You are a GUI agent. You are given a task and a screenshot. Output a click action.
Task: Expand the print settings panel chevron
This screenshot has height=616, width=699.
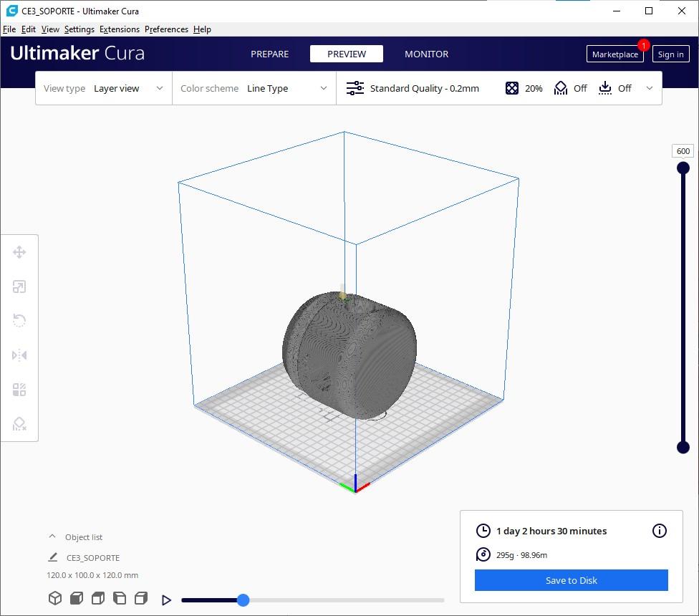pyautogui.click(x=650, y=88)
